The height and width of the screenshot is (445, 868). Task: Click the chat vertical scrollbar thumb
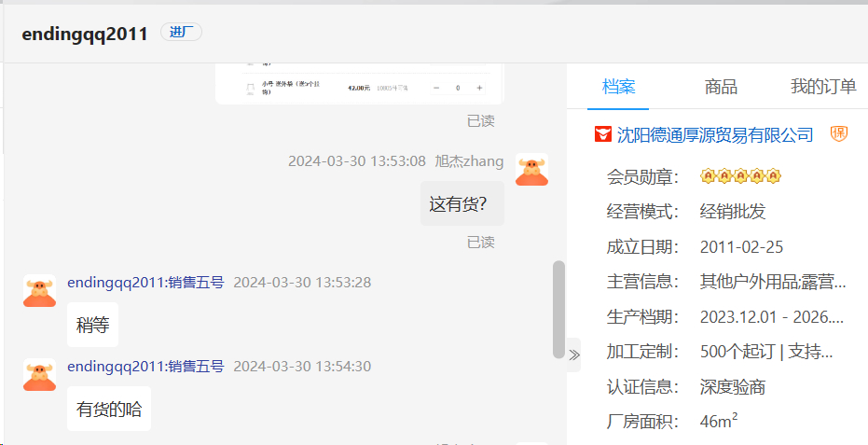(x=558, y=308)
